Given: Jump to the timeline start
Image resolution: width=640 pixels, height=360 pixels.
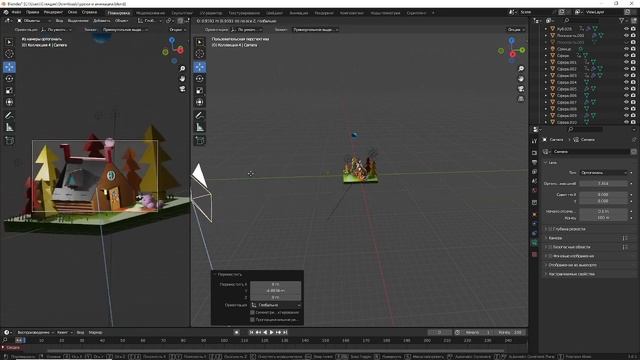Looking at the screenshot, I should pyautogui.click(x=251, y=332).
